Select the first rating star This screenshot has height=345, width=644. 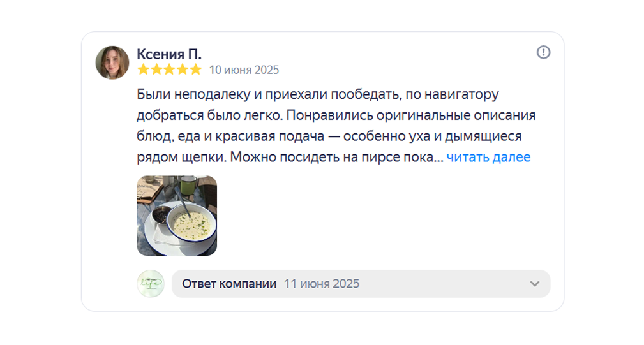144,70
